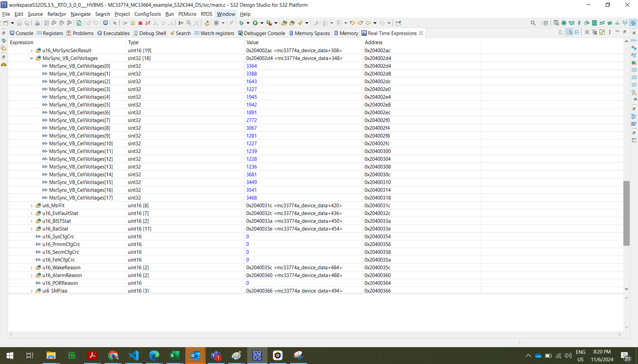The image size is (638, 364).
Task: Click the Minimize view button of Real Time Expressions
Action: click(617, 32)
